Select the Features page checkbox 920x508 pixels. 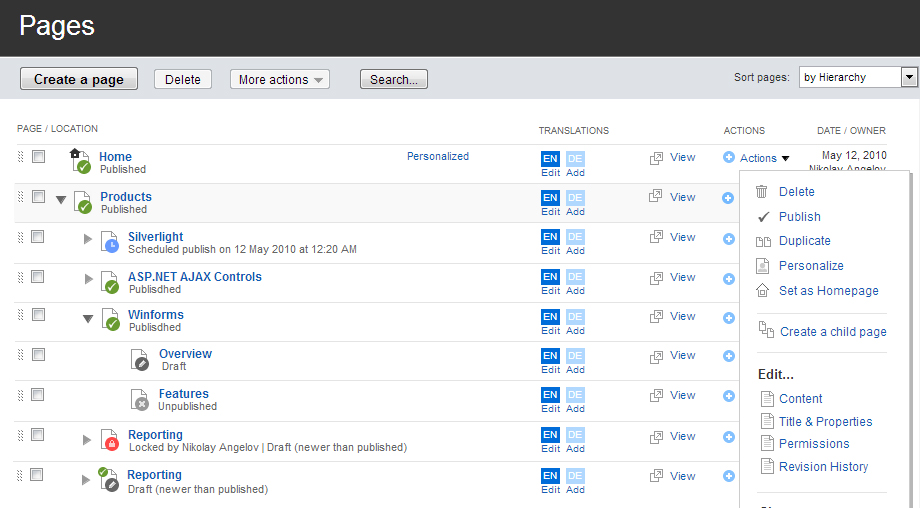coord(38,394)
